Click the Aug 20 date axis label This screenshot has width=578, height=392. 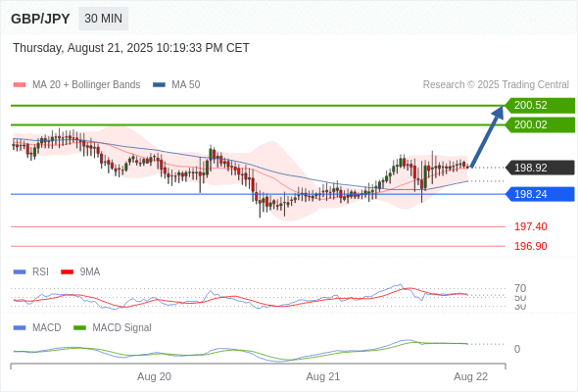pos(154,376)
